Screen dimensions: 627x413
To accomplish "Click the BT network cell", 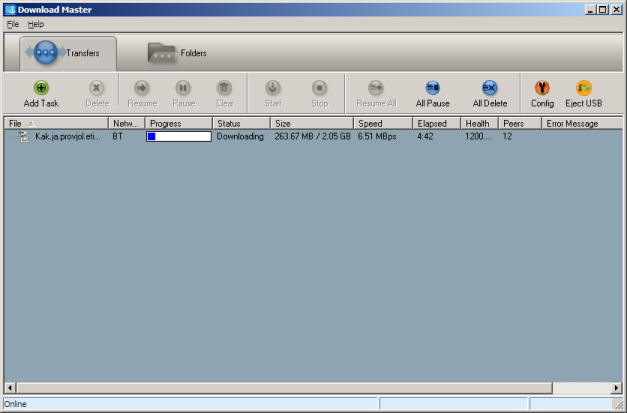I will (118, 136).
